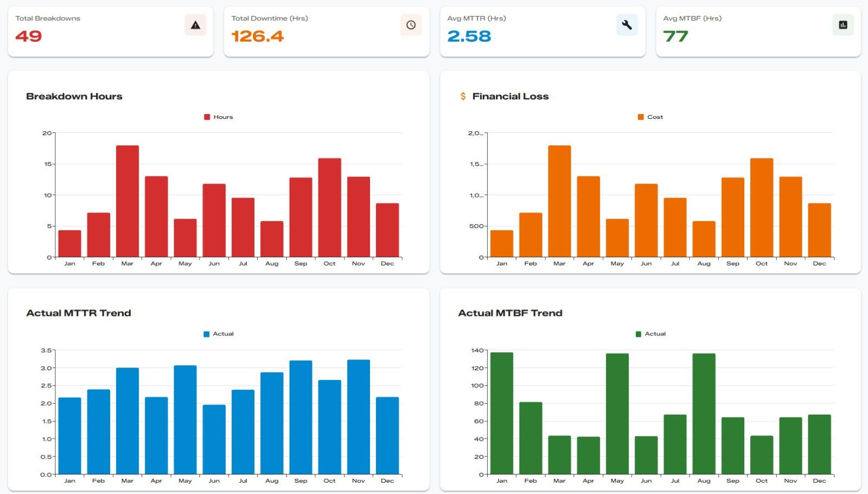
Task: Click the dollar sign icon beside Financial Loss
Action: pos(463,96)
